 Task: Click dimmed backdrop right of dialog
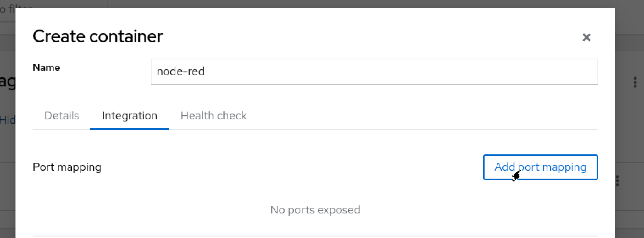click(x=630, y=132)
